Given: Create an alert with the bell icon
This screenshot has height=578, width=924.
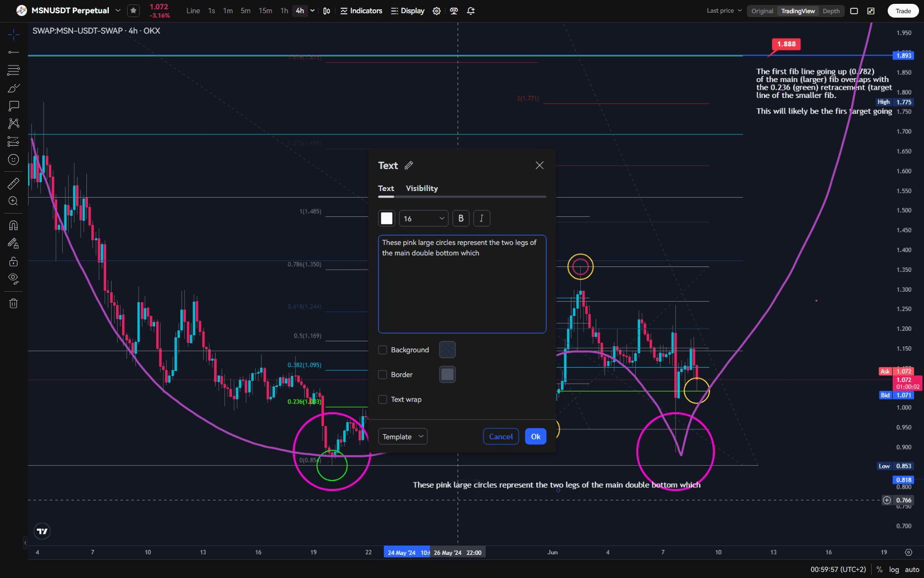Looking at the screenshot, I should [471, 10].
